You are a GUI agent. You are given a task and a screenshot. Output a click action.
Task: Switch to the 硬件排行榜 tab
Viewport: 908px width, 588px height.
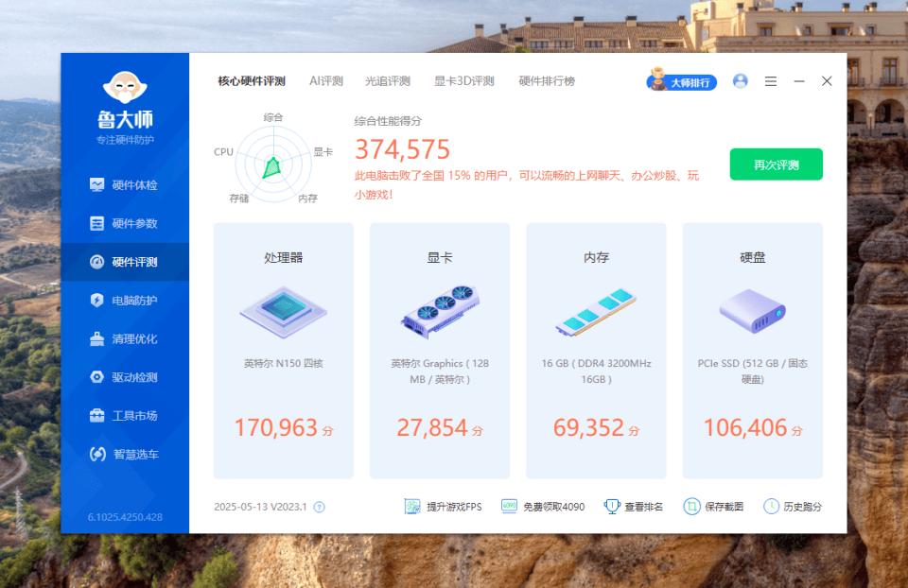pos(547,81)
